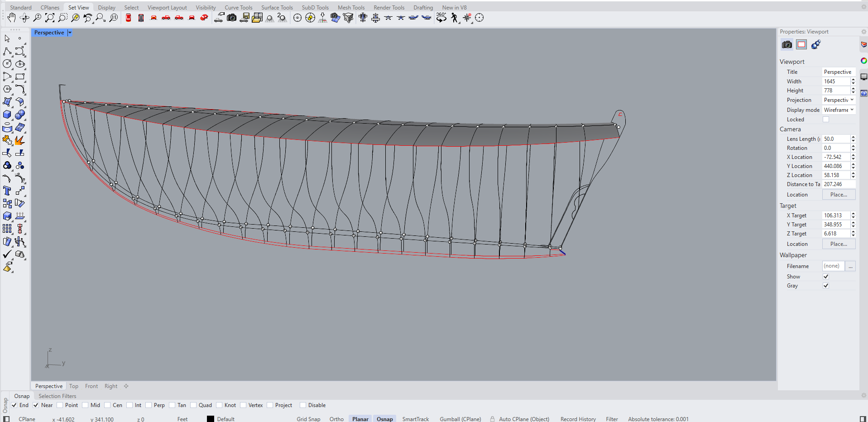Open the Perspective viewport title dropdown arrow
The image size is (868, 422).
click(70, 33)
